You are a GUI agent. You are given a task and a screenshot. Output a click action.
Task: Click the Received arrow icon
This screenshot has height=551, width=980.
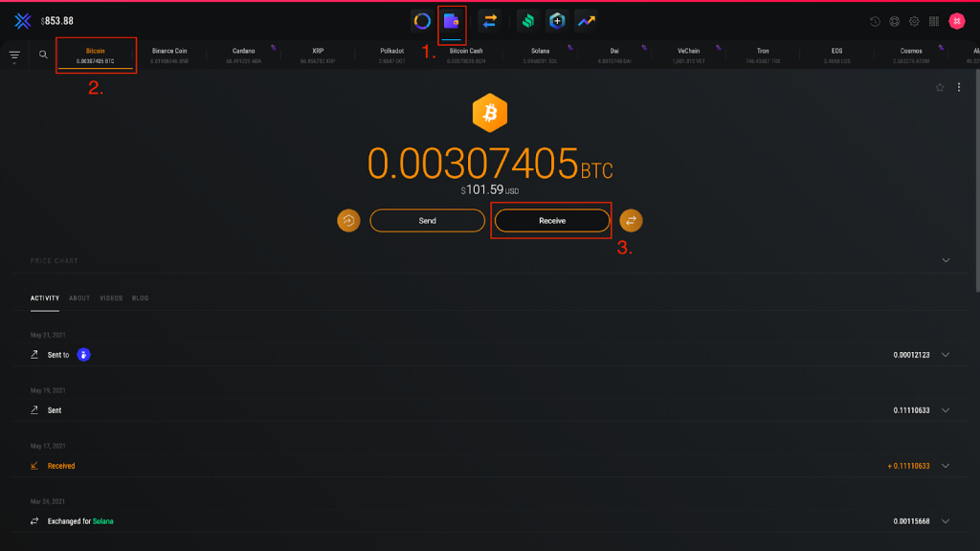point(34,466)
